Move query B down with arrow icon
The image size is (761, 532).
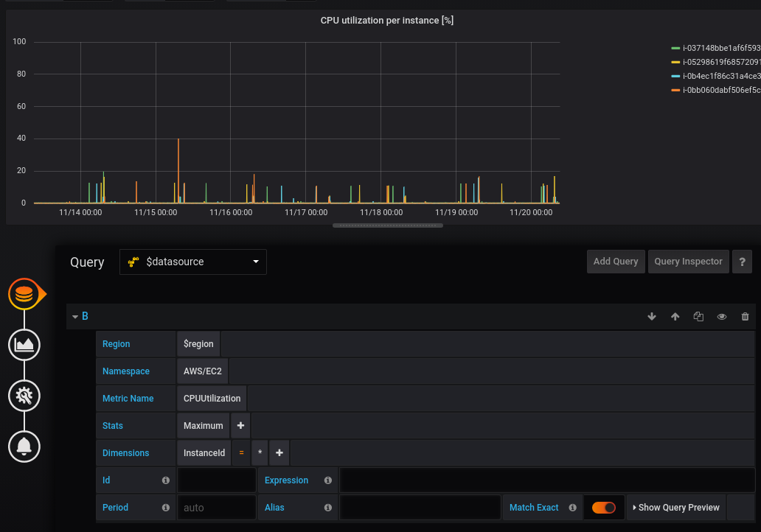point(652,316)
